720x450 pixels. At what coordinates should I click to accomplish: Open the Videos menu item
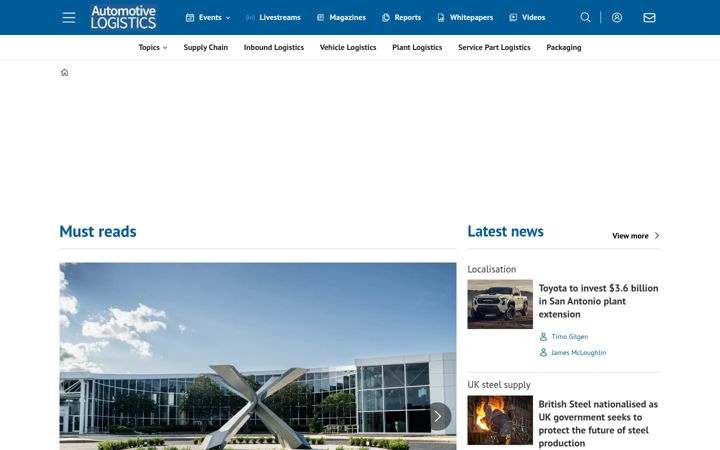point(534,17)
